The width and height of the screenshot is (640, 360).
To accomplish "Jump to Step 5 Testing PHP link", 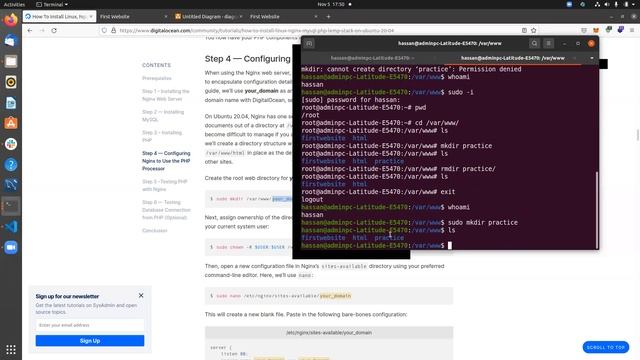I will [164, 185].
